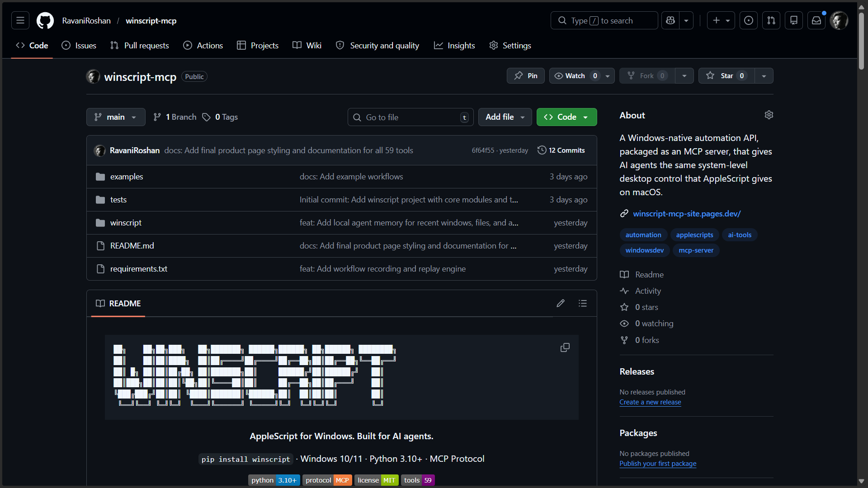The width and height of the screenshot is (868, 488).
Task: Click Create a new release link
Action: [x=650, y=402]
